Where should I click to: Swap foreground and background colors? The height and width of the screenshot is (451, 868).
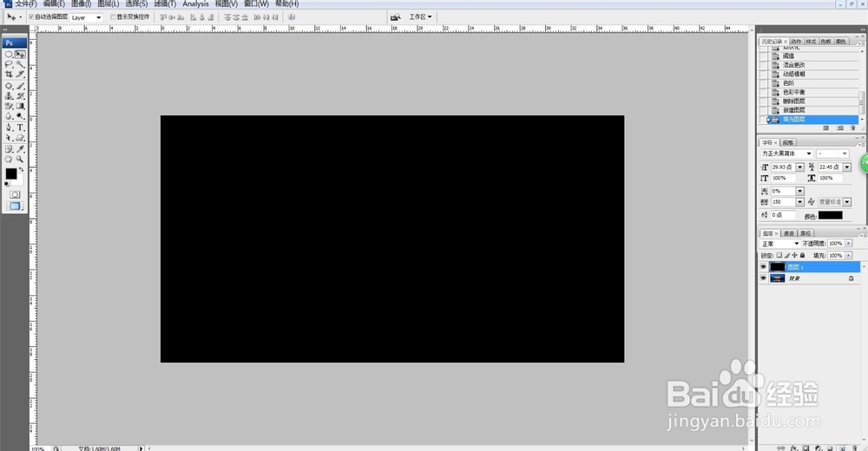point(21,170)
